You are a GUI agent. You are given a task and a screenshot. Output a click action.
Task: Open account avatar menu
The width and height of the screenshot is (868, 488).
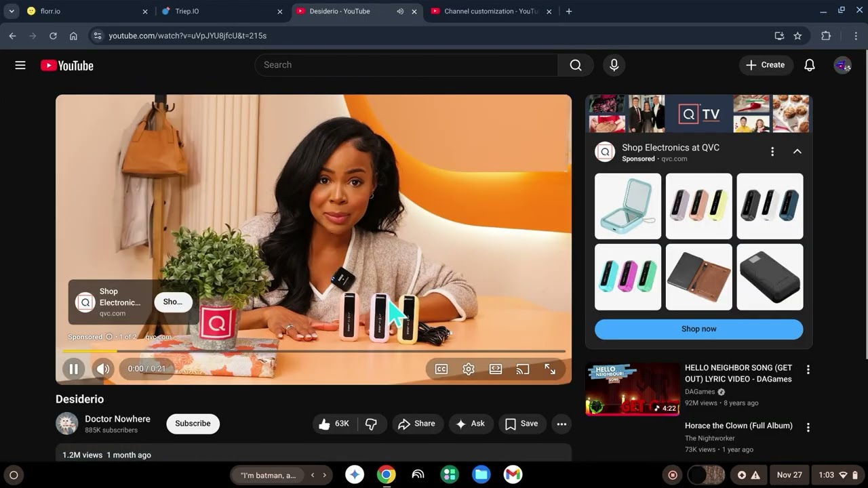842,65
